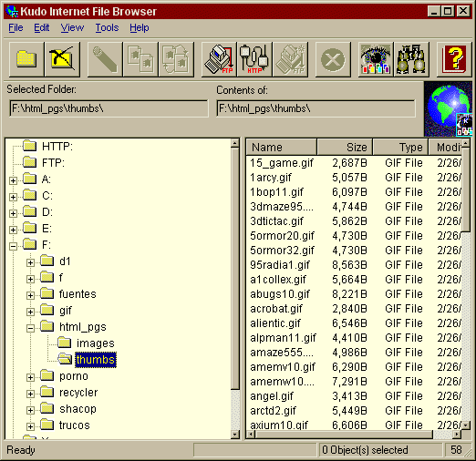The width and height of the screenshot is (476, 461).
Task: Click the yellow open folder toolbar icon
Action: click(26, 59)
